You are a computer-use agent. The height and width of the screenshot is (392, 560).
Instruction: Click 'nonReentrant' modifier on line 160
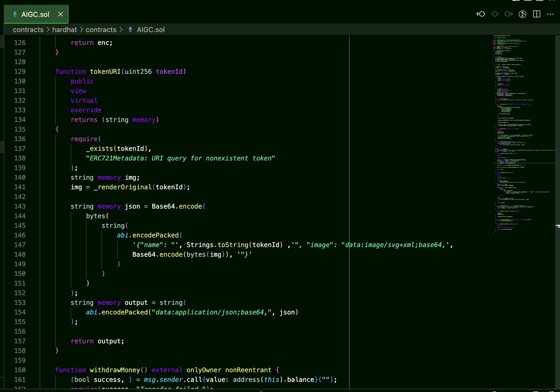(248, 370)
